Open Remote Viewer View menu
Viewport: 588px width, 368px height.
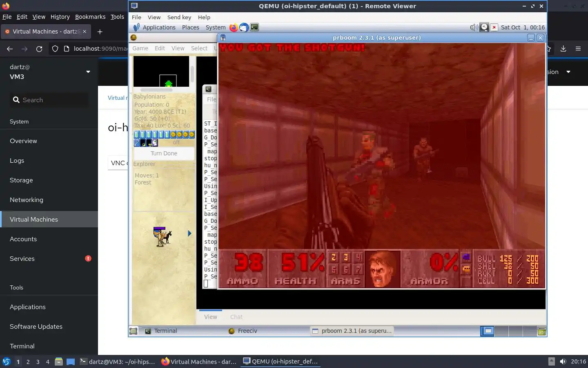pos(154,17)
